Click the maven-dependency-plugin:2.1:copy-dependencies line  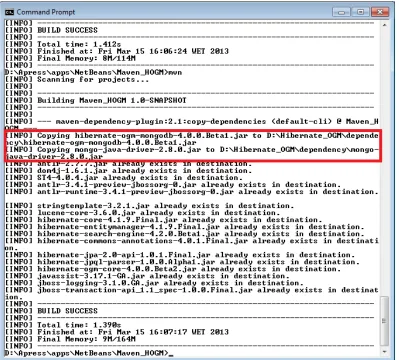point(192,125)
